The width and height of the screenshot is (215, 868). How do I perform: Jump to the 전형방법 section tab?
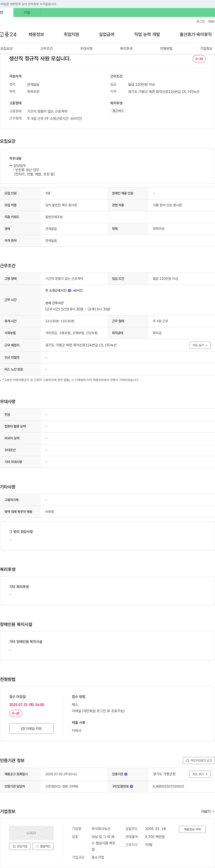coord(166,48)
